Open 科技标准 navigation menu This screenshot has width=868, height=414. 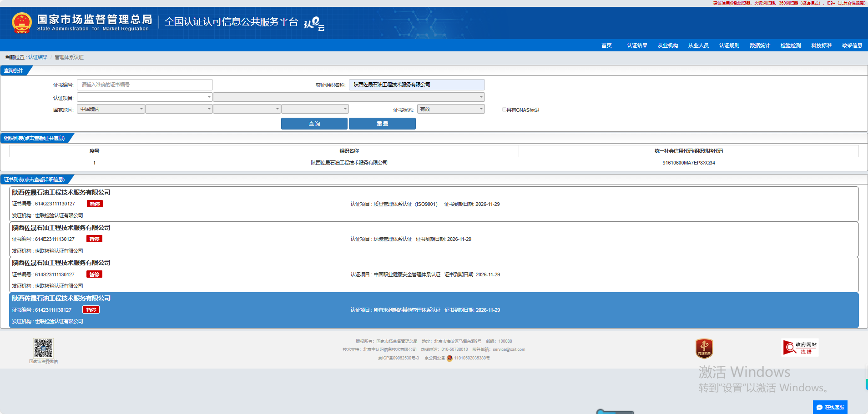[x=821, y=45]
